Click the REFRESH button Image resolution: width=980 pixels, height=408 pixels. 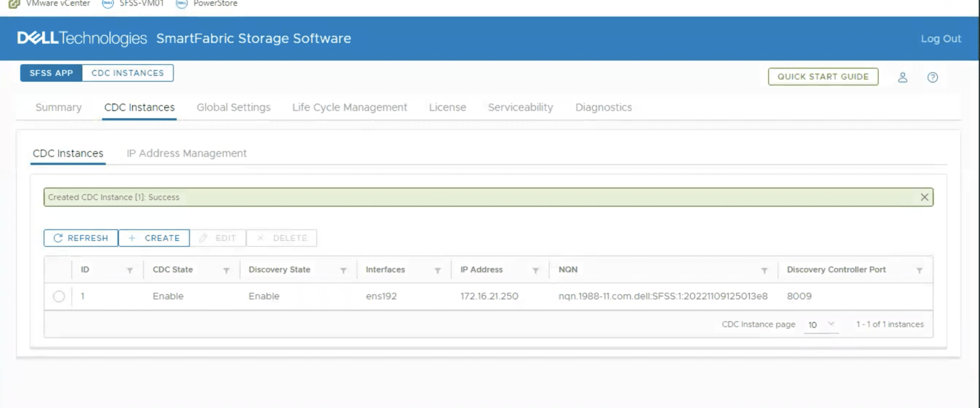click(81, 238)
